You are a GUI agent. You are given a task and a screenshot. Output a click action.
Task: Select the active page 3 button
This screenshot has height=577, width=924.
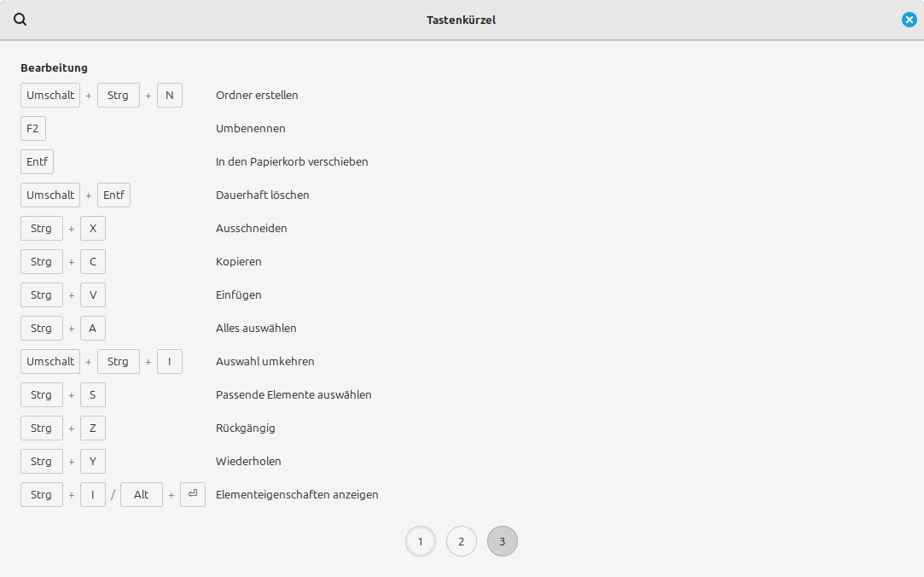click(502, 541)
